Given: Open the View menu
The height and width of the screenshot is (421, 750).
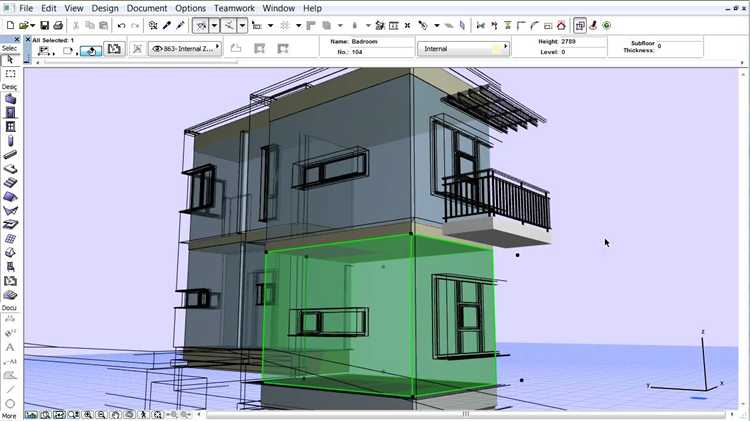Looking at the screenshot, I should (74, 8).
